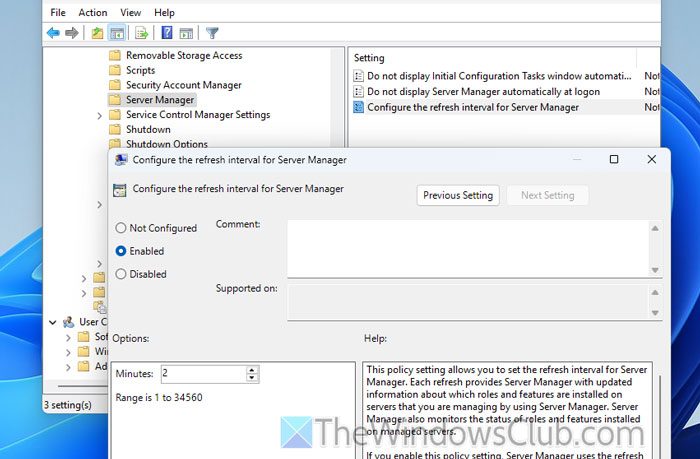Viewport: 700px width, 459px height.
Task: Select the Enabled radio button
Action: 121,251
